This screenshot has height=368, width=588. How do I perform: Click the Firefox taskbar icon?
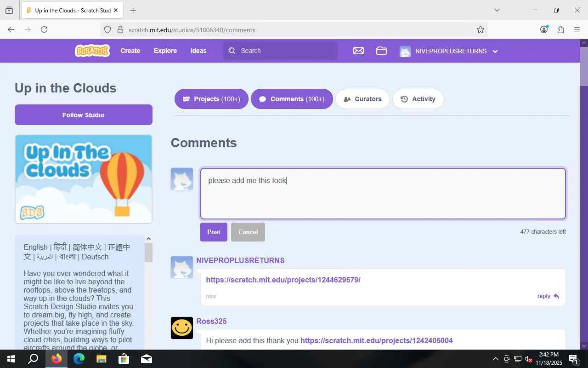point(57,359)
